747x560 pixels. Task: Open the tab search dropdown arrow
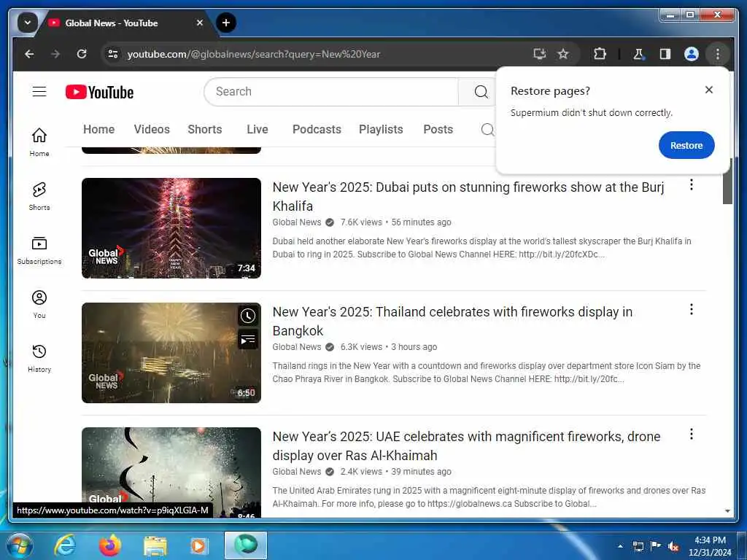(27, 23)
